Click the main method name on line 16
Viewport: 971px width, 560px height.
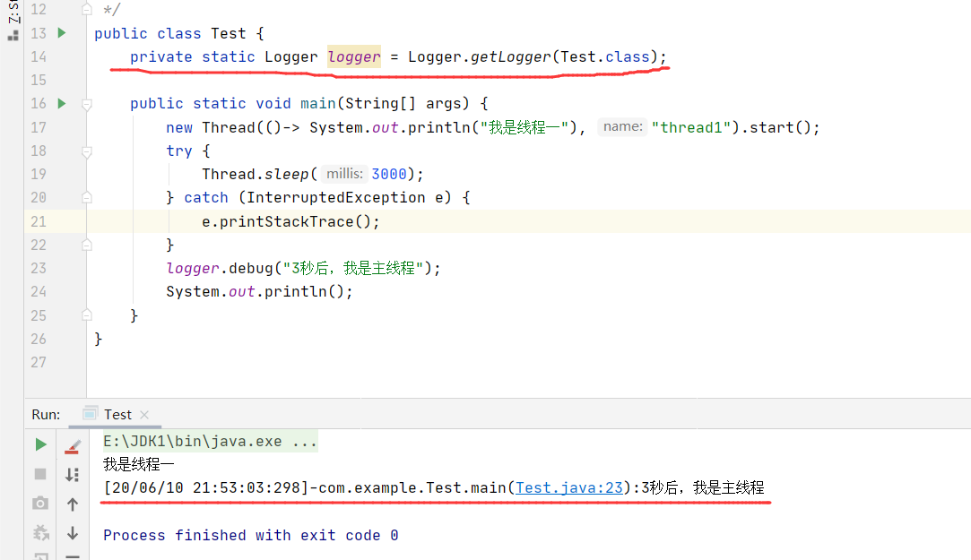pos(317,103)
